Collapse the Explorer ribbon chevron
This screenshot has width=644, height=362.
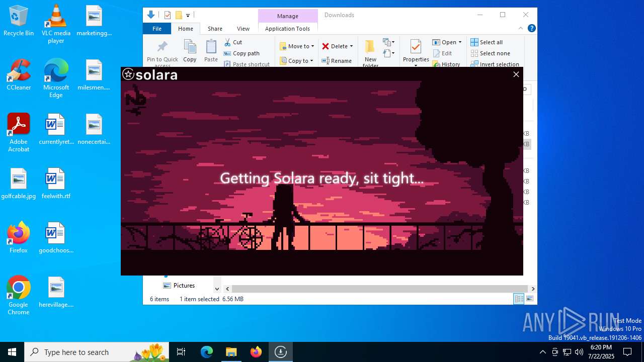pyautogui.click(x=521, y=28)
